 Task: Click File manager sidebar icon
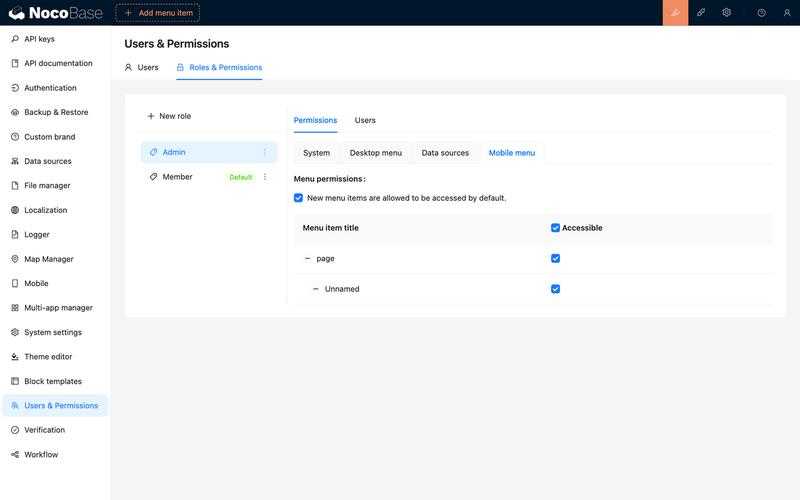tap(15, 186)
